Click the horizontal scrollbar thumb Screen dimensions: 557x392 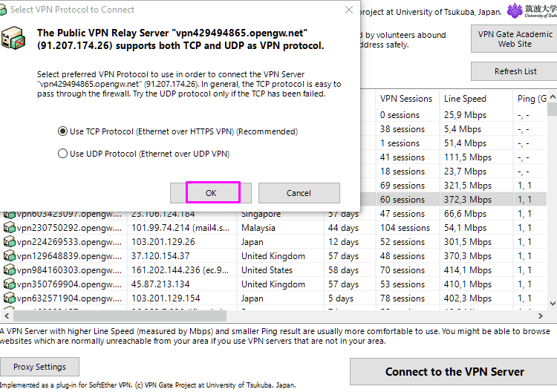click(x=120, y=316)
